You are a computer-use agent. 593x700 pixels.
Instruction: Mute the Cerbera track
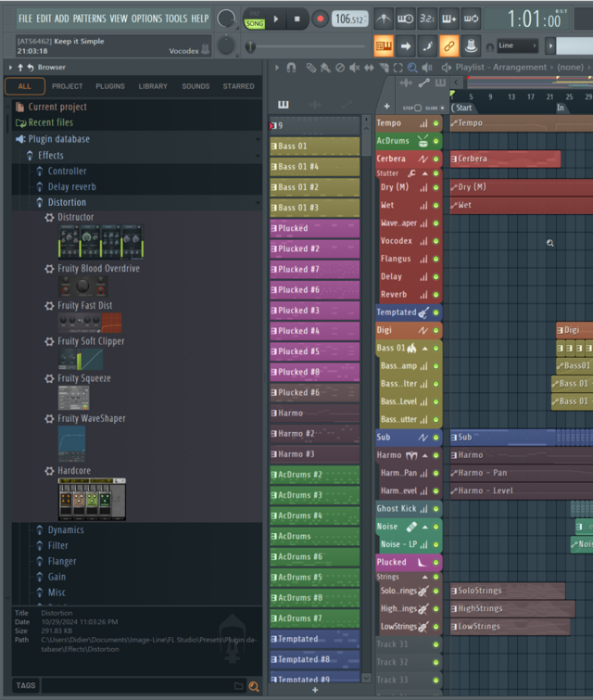point(435,159)
